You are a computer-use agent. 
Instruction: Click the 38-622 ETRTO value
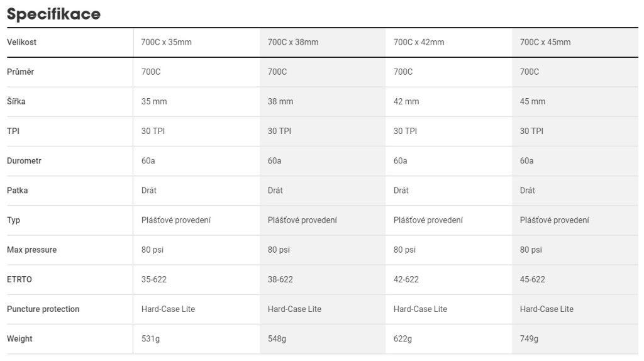tap(280, 279)
